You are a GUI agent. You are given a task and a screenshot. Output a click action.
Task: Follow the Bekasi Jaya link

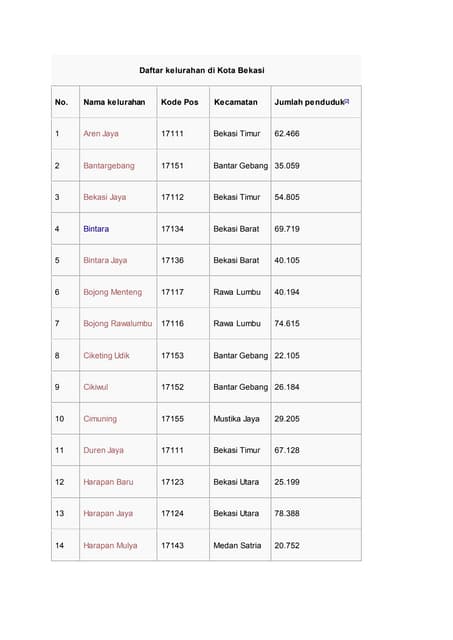(x=104, y=197)
